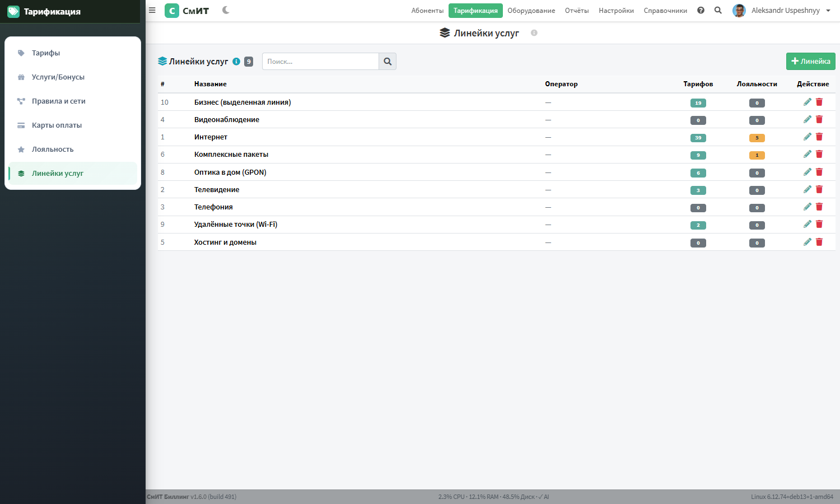
Task: Click the version text in the footer
Action: pyautogui.click(x=192, y=497)
